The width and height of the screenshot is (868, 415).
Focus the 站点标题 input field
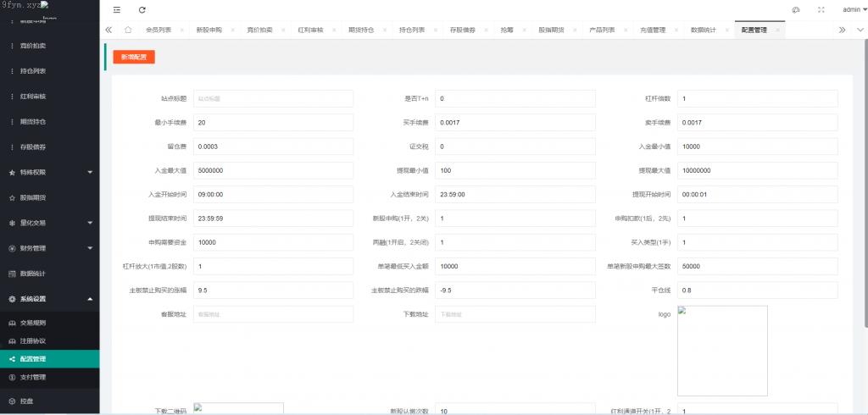274,98
